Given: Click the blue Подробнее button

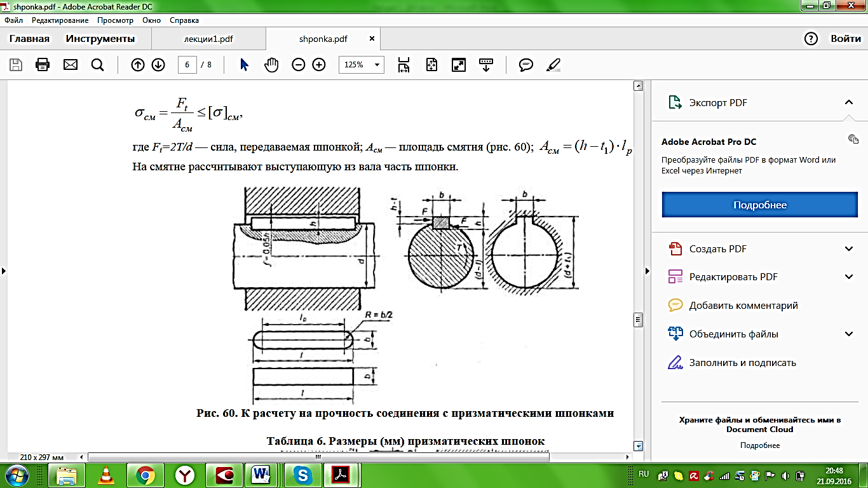Looking at the screenshot, I should coord(760,205).
